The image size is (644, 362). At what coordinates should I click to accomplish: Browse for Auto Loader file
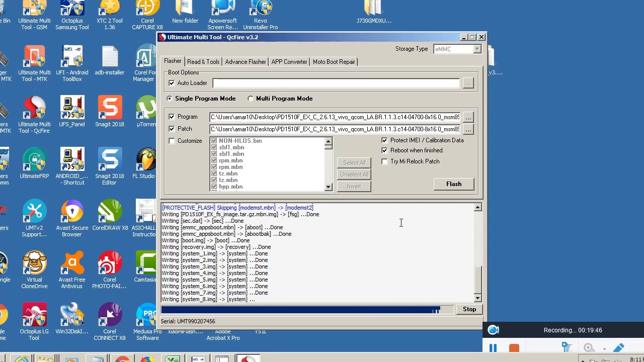point(468,83)
